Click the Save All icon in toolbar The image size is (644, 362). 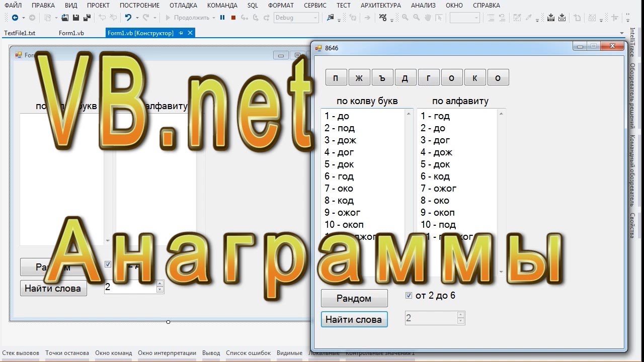(87, 18)
